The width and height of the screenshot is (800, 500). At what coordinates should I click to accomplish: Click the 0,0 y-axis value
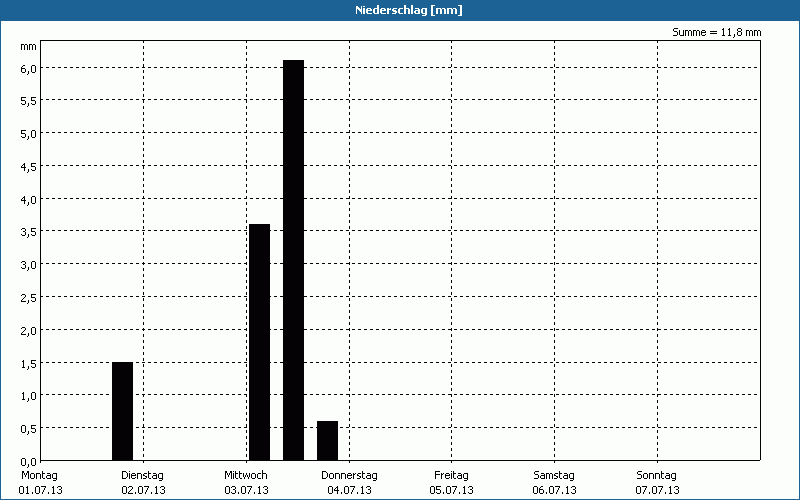click(29, 462)
